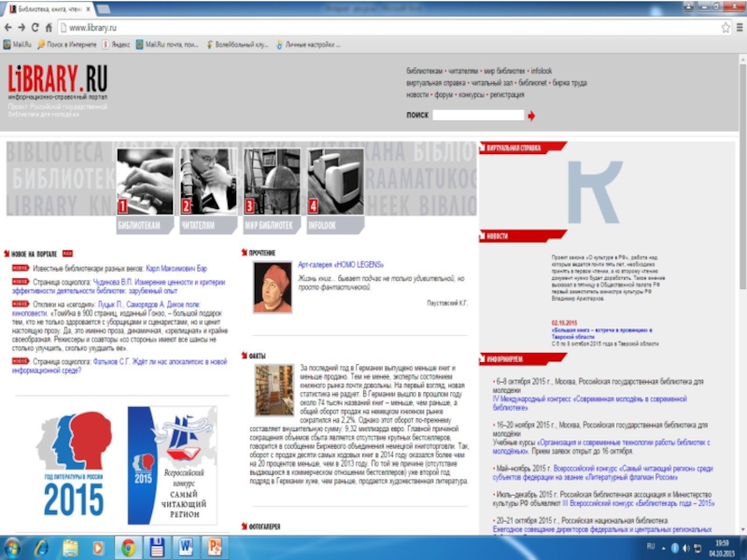Click the address bar www.library.ru
This screenshot has width=747, height=560.
point(394,28)
